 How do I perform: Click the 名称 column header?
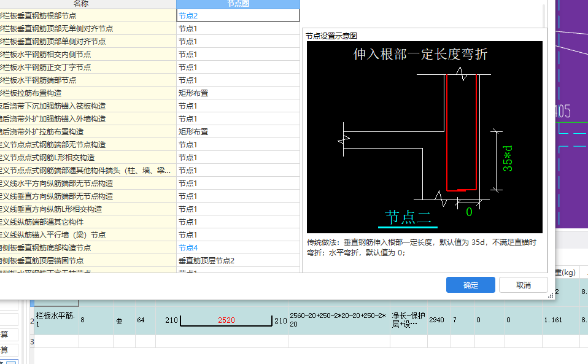pyautogui.click(x=88, y=4)
